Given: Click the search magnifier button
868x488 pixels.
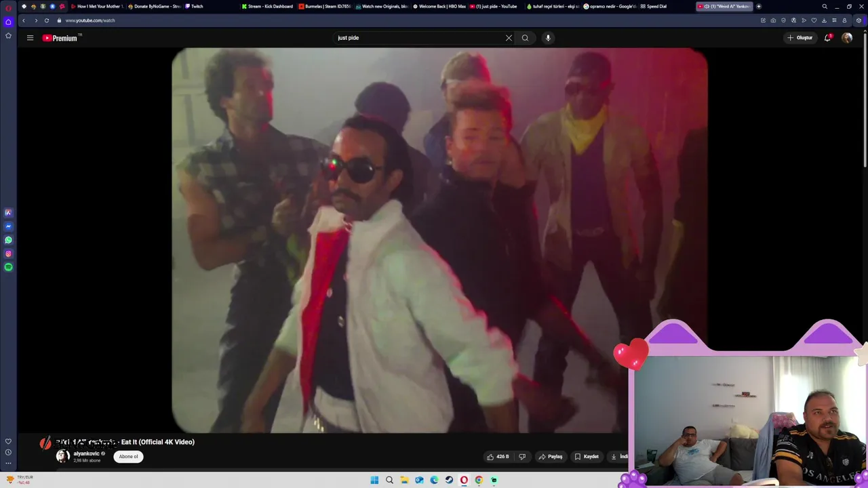Looking at the screenshot, I should tap(525, 38).
